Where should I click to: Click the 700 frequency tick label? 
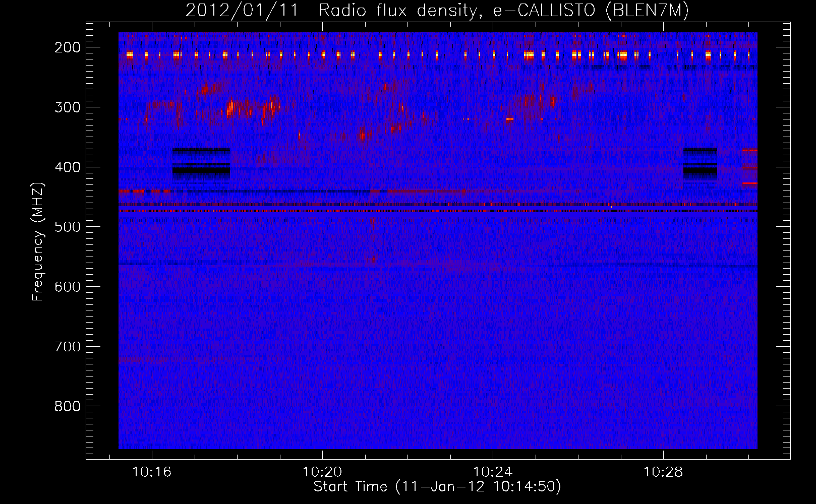point(68,347)
